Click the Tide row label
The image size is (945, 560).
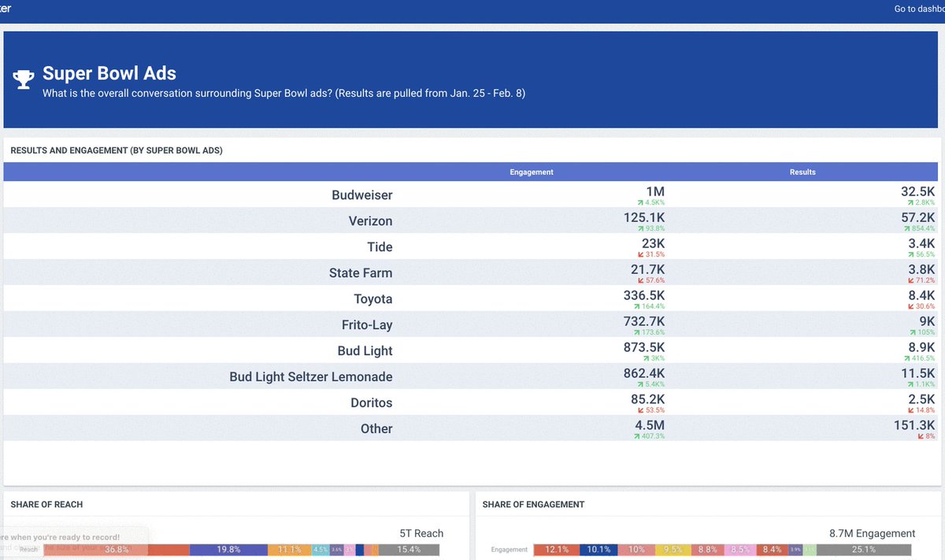click(x=380, y=247)
